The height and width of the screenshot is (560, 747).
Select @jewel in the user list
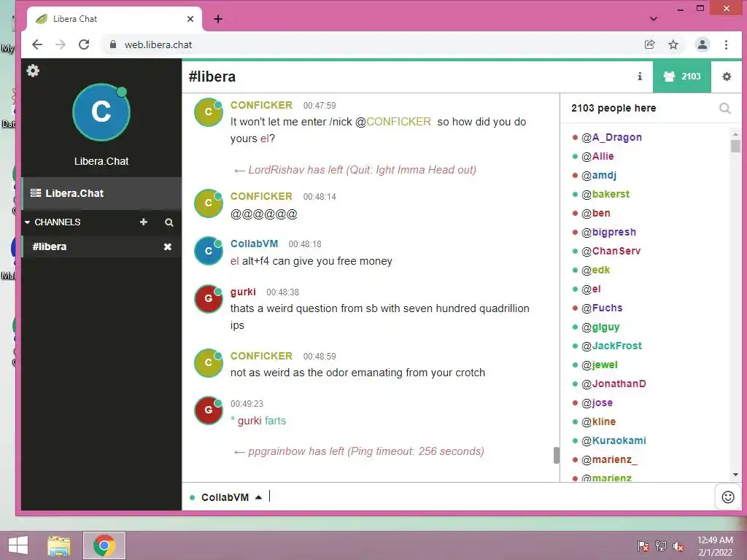click(x=600, y=365)
